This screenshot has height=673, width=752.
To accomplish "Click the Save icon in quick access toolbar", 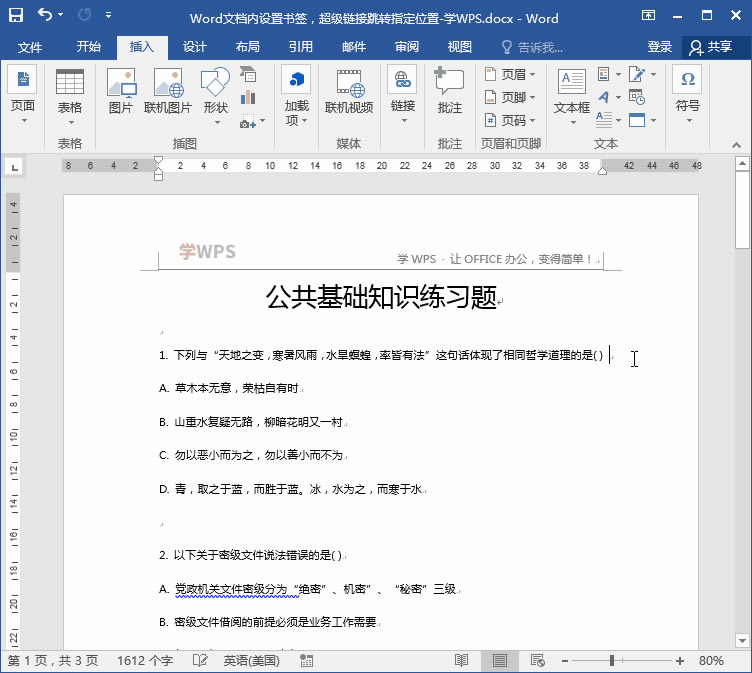I will click(16, 16).
